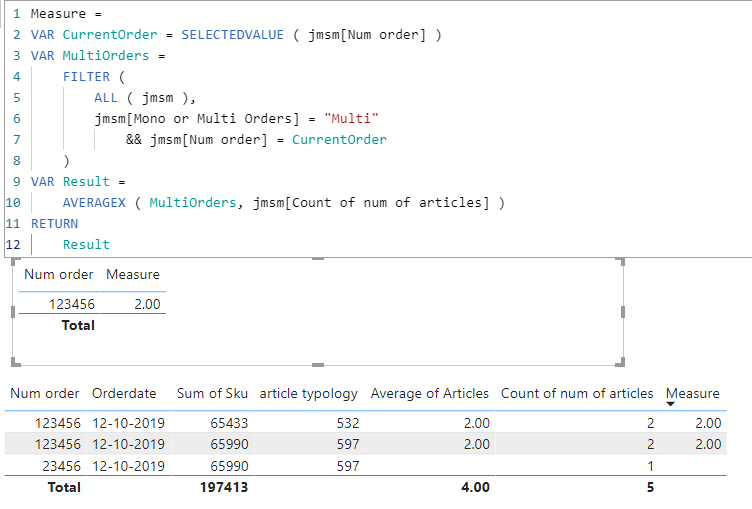Viewport: 752px width, 509px height.
Task: Click right-middle resize handle of top visual
Action: pos(623,312)
